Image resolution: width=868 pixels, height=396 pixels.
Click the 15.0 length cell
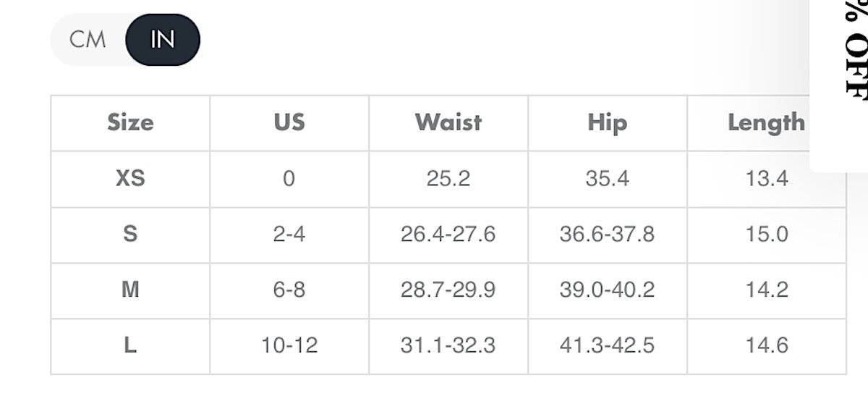[x=767, y=235]
